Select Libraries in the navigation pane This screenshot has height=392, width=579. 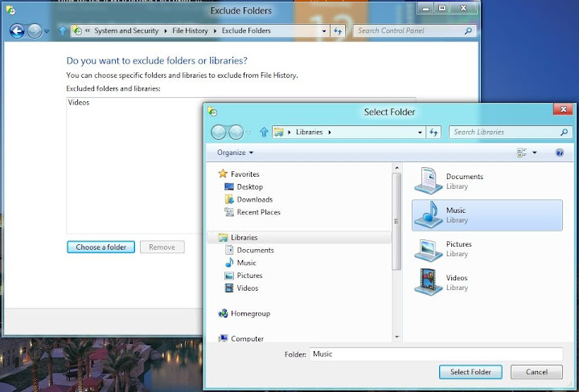(x=298, y=238)
